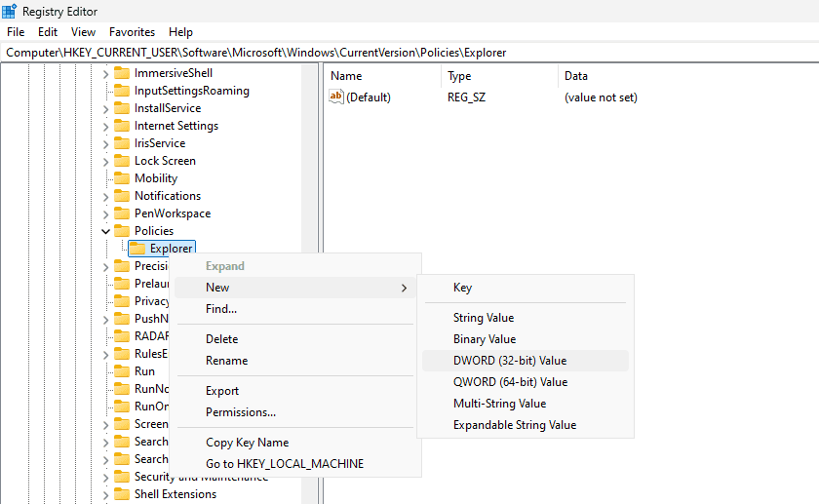This screenshot has width=819, height=504.
Task: Click the Internet Settings folder icon
Action: click(122, 126)
